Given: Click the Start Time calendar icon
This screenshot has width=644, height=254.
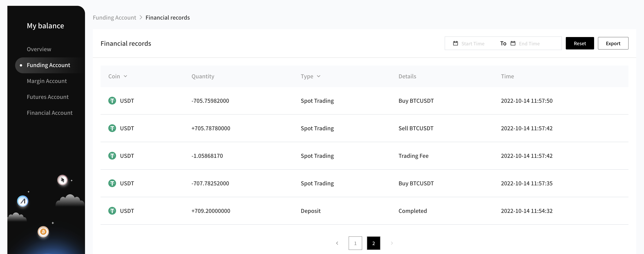Looking at the screenshot, I should pos(455,43).
